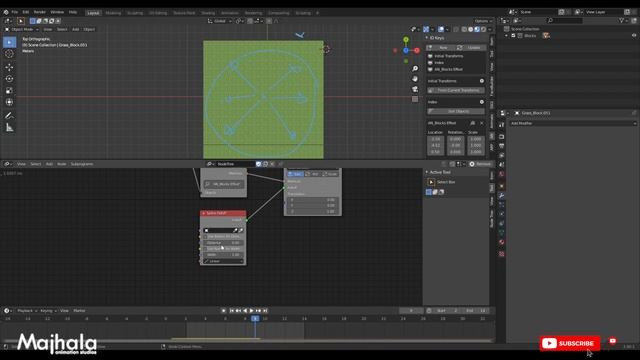Image resolution: width=640 pixels, height=360 pixels.
Task: Switch to the Layout workspace tab
Action: pyautogui.click(x=93, y=13)
